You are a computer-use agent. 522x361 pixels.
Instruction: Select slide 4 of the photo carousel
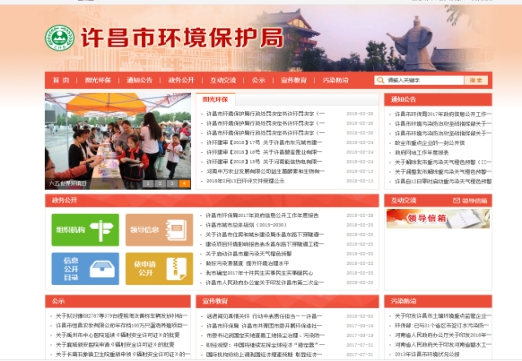click(184, 183)
